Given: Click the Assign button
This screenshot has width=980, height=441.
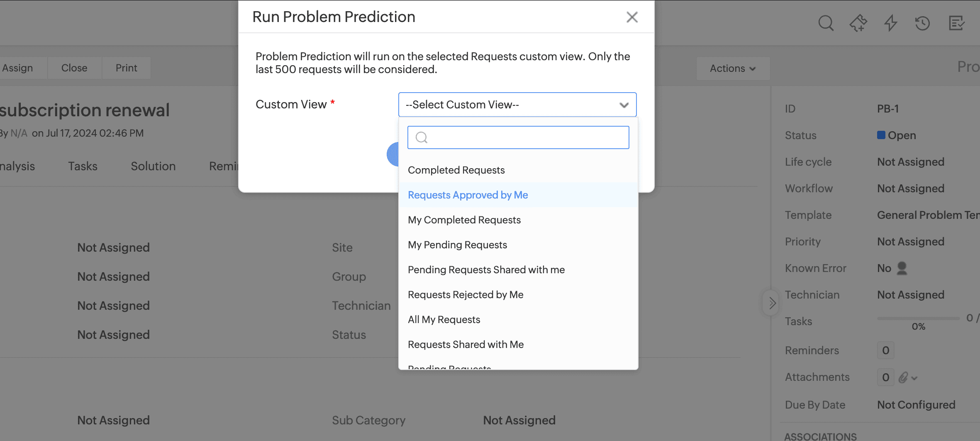Looking at the screenshot, I should tap(17, 68).
